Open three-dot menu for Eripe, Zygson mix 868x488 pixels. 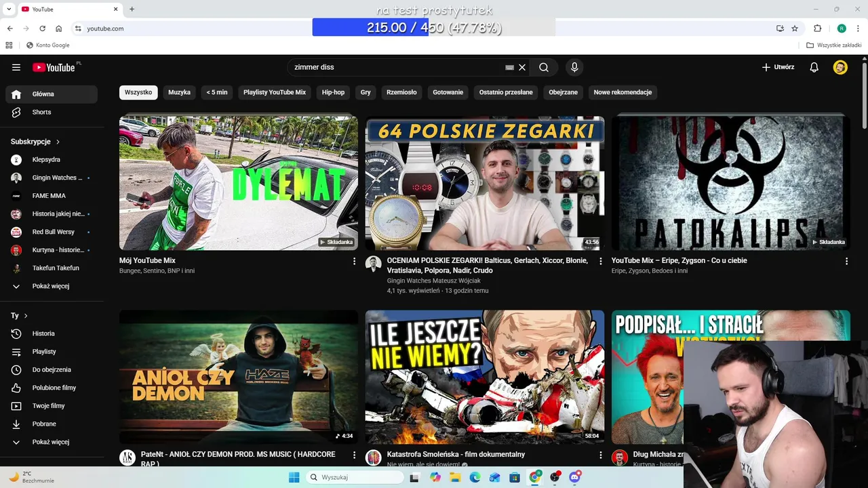click(846, 261)
